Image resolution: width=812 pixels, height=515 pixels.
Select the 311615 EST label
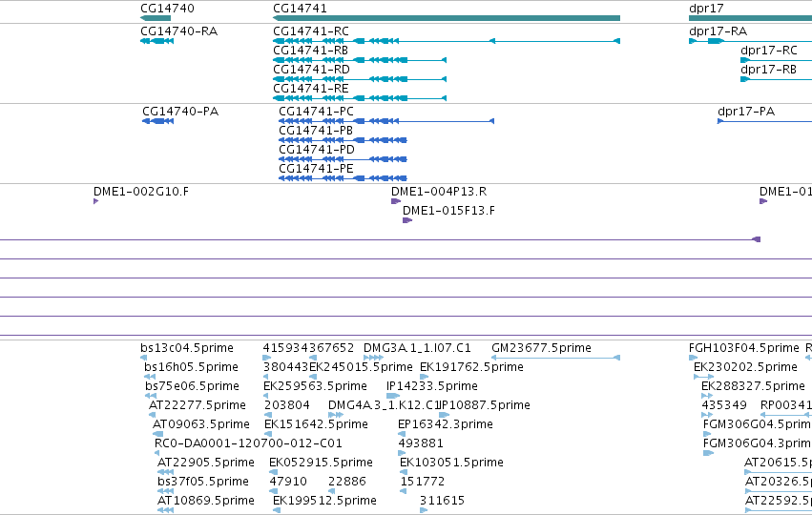442,501
